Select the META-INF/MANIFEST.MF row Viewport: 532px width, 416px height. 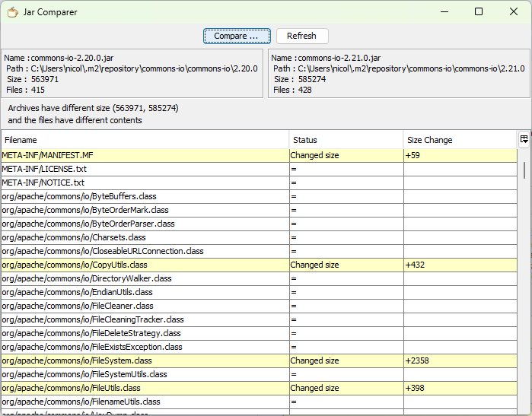coord(145,155)
